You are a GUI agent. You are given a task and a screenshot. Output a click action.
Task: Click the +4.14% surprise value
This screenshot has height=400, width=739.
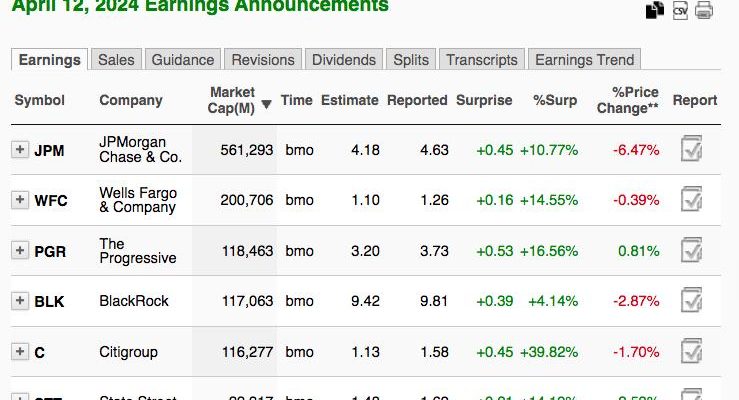tap(553, 301)
